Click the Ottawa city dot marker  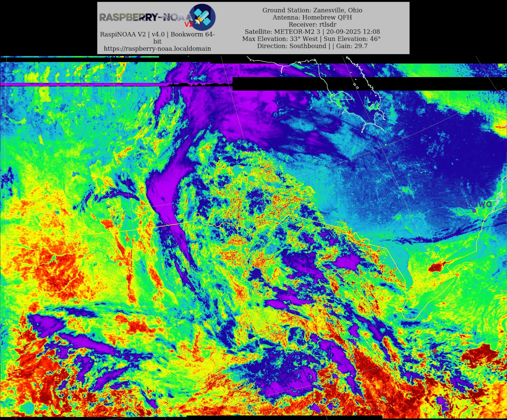tap(474, 211)
